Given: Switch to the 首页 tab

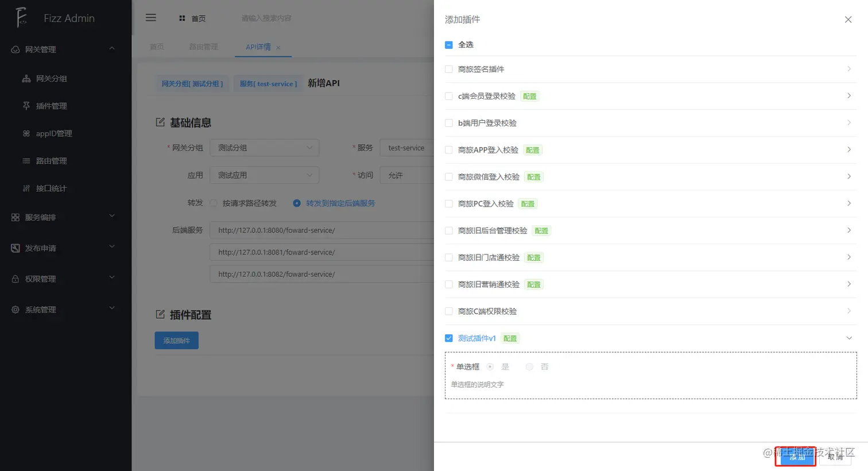Looking at the screenshot, I should pyautogui.click(x=157, y=47).
